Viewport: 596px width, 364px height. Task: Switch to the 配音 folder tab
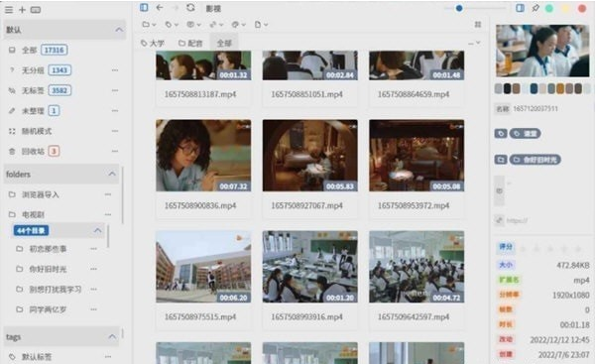[190, 43]
